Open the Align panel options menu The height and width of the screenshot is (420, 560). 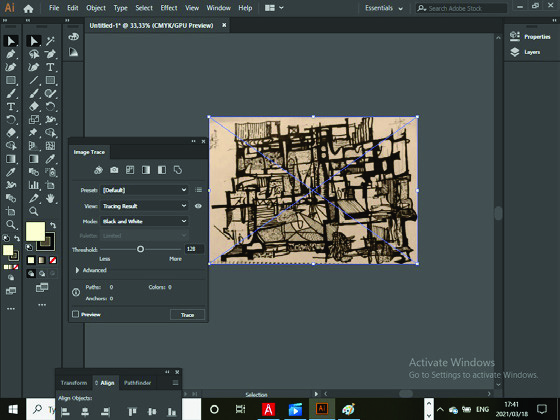[x=175, y=383]
